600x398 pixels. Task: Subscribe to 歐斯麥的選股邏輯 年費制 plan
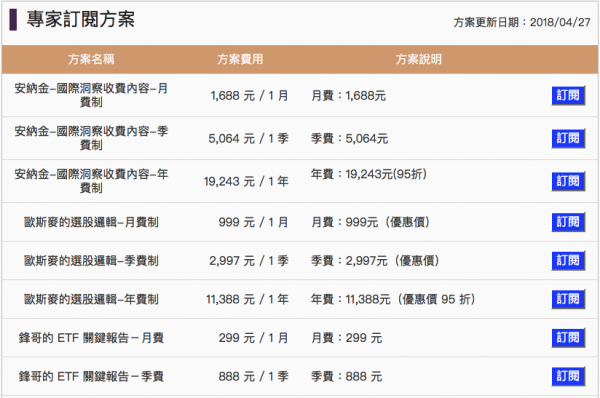[x=568, y=299]
